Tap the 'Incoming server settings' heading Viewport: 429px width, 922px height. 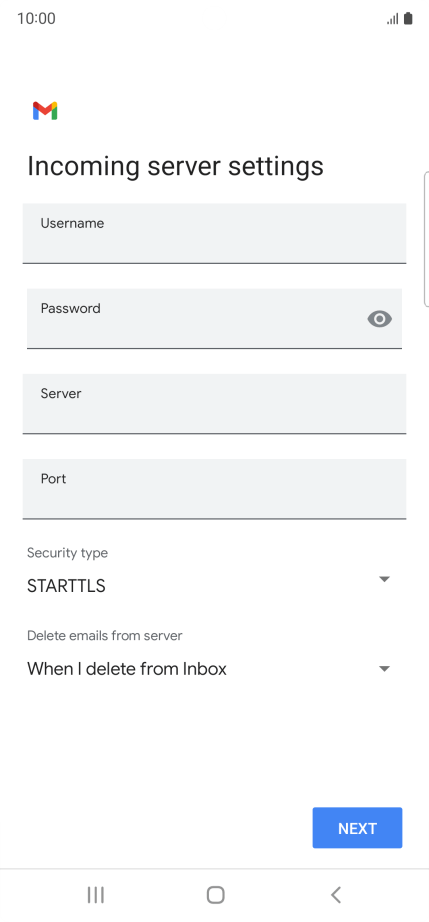click(175, 166)
